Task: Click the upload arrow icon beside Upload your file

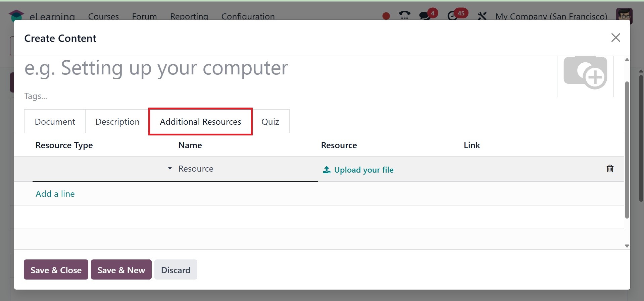Action: 326,170
